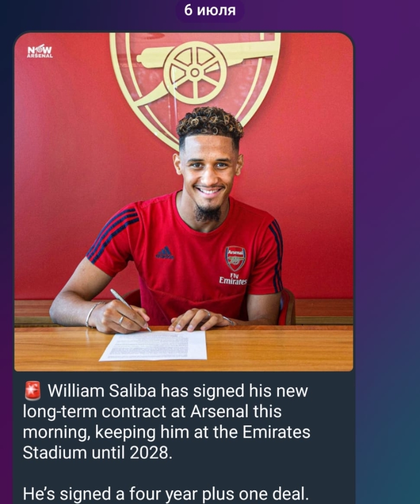This screenshot has width=420, height=504.
Task: Tap the Arsenal badge on red shirt
Action: click(235, 259)
